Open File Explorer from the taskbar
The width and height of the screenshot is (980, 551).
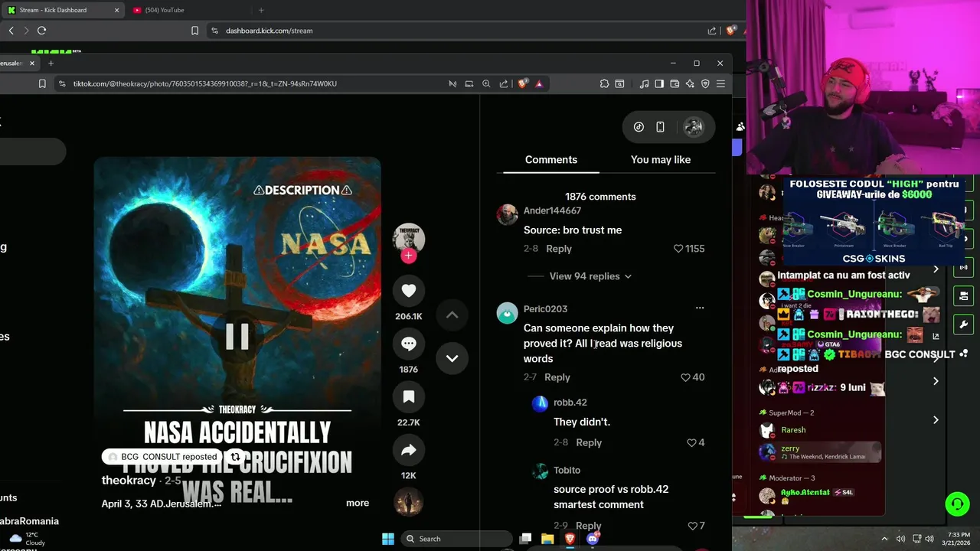click(x=547, y=539)
